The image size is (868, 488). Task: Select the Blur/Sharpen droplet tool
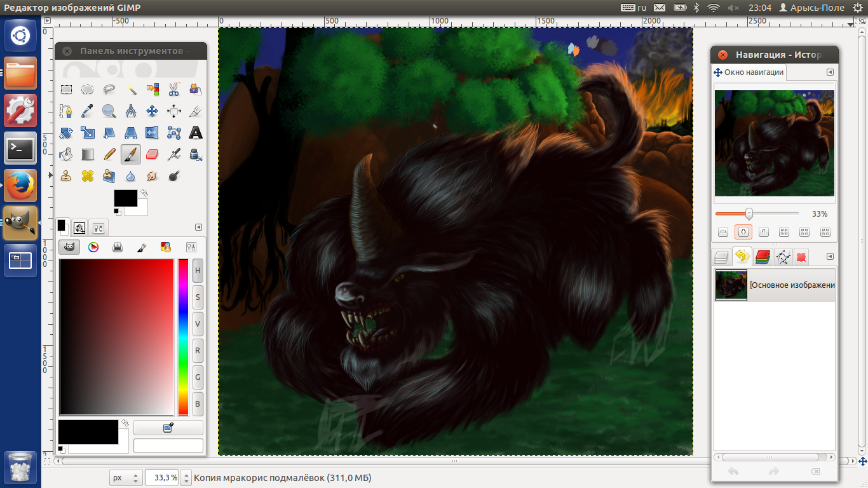131,176
